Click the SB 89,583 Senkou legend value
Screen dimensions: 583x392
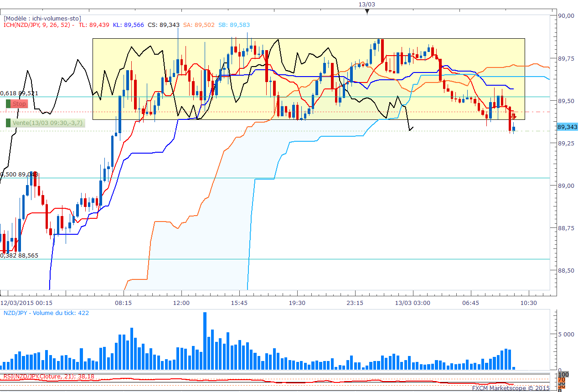(x=234, y=25)
